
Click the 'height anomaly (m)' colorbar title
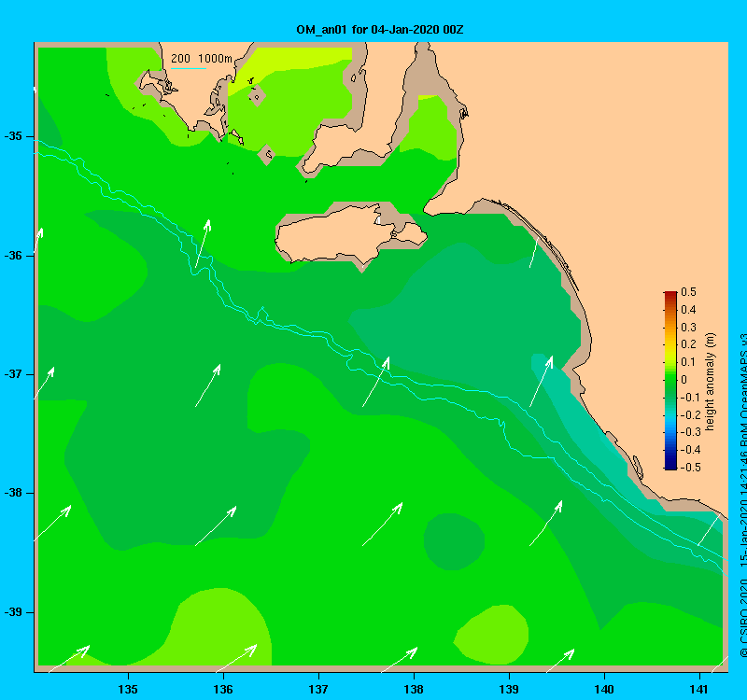click(711, 381)
